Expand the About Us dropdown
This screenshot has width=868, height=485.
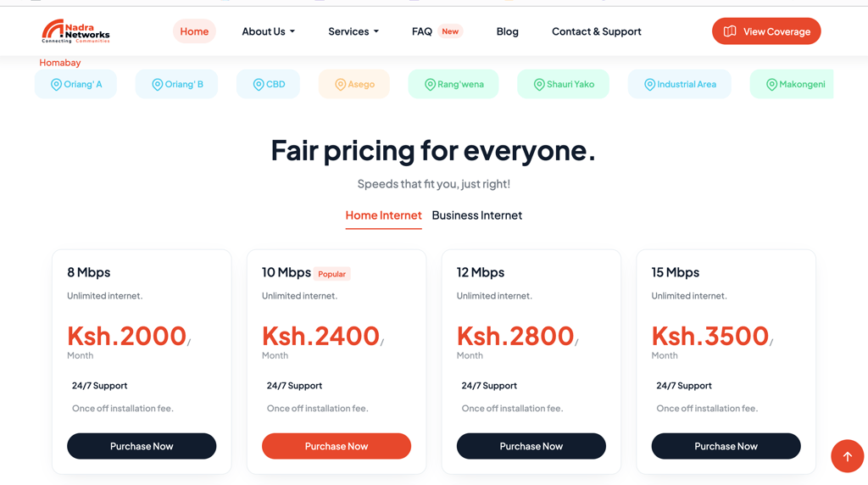point(269,31)
